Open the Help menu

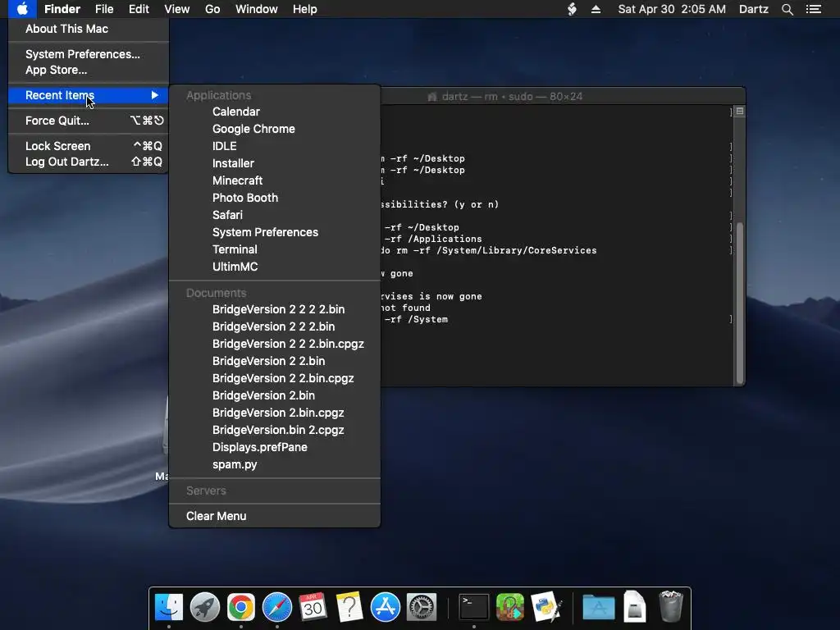click(305, 9)
